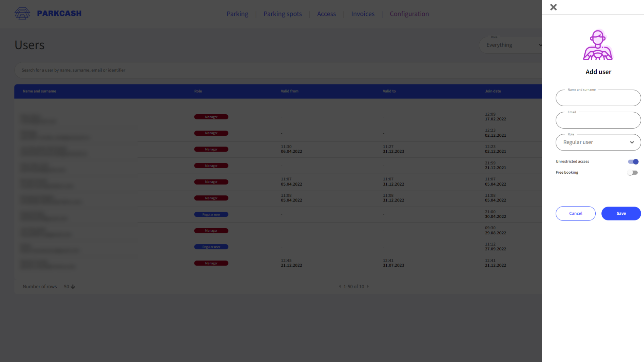Click the next page arrow in pagination
644x362 pixels.
pos(368,287)
